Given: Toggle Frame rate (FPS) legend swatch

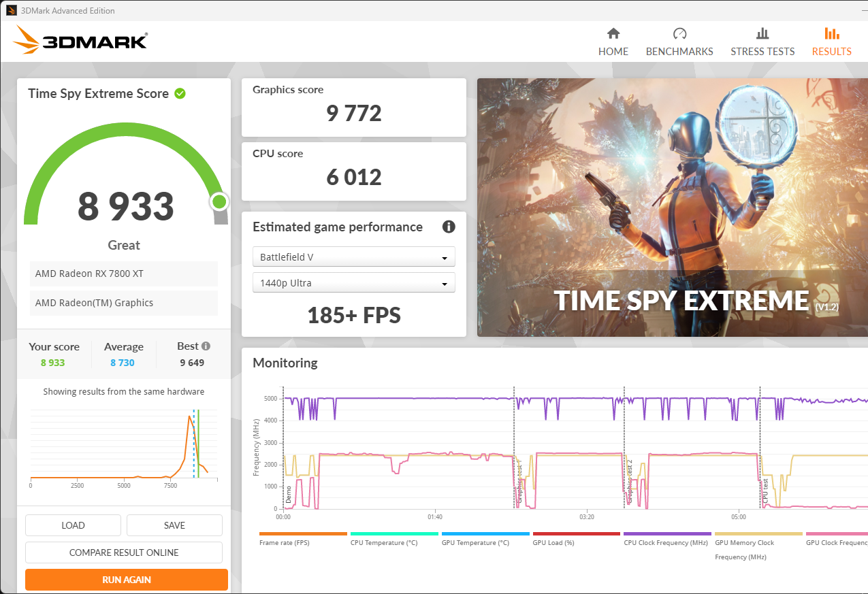Looking at the screenshot, I should [x=303, y=534].
